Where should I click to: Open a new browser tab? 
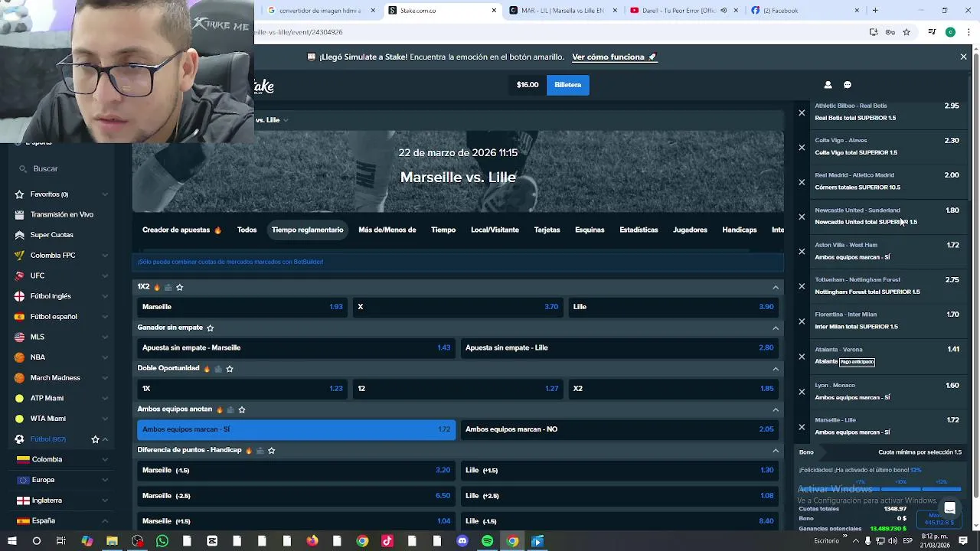click(x=875, y=11)
